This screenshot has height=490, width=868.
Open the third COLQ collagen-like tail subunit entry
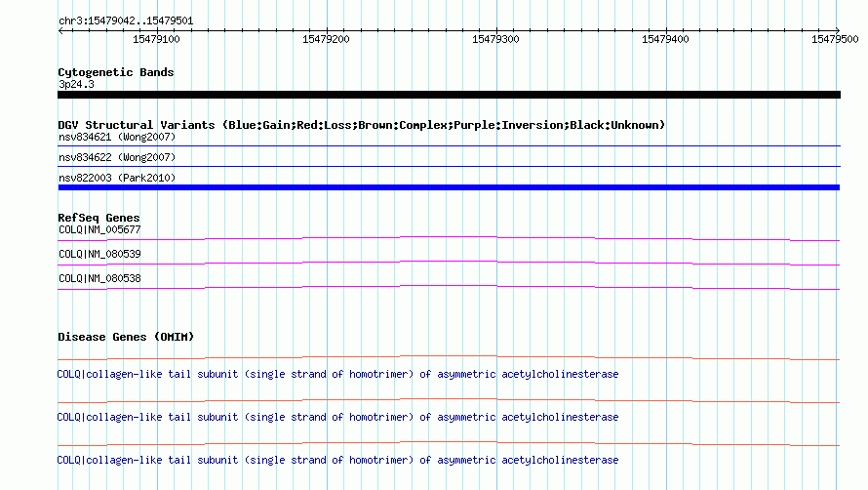tap(337, 460)
